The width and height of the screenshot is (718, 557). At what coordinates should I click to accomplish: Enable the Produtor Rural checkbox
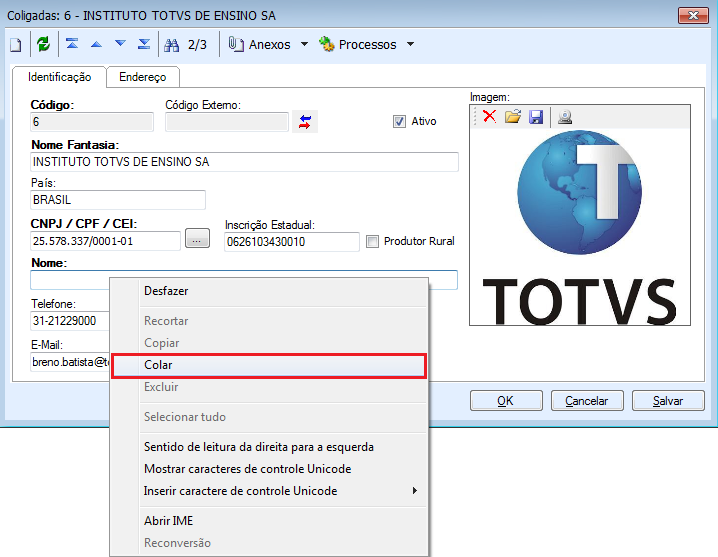(372, 241)
